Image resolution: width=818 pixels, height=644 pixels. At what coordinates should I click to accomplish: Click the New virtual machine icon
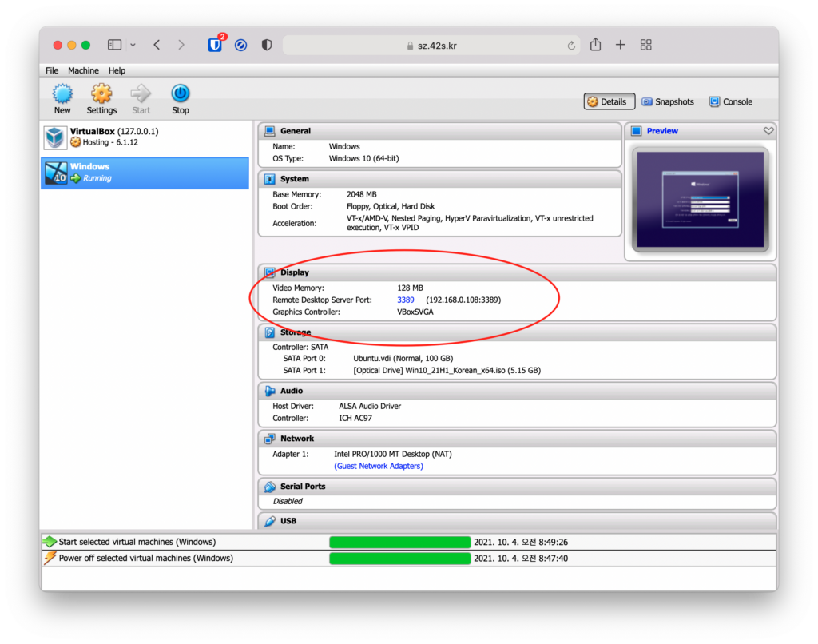point(62,94)
